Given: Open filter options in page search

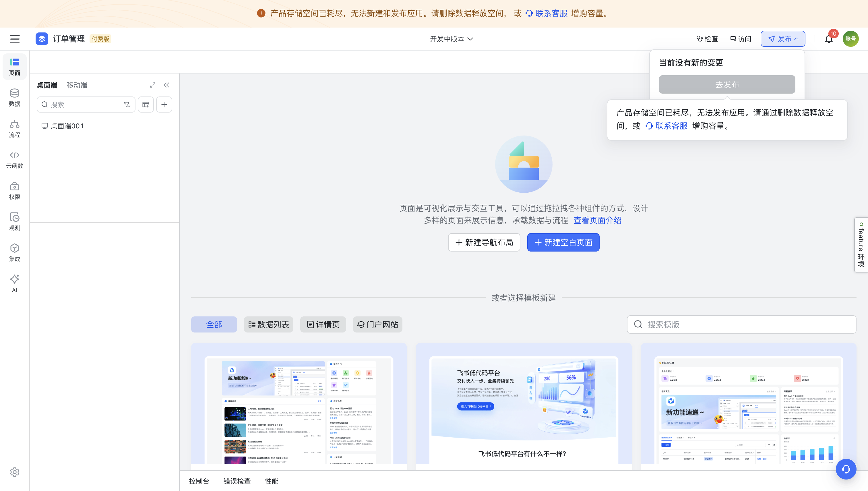Looking at the screenshot, I should [x=127, y=105].
